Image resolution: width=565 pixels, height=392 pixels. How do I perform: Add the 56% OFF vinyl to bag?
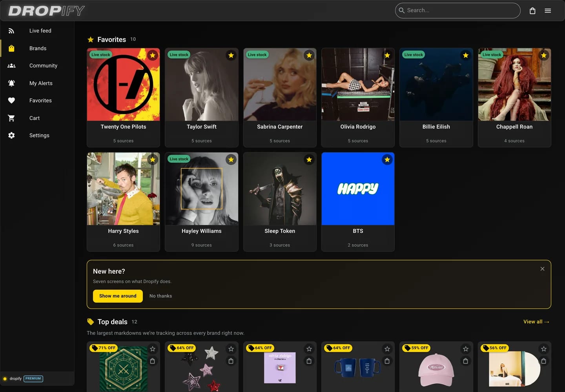pyautogui.click(x=544, y=361)
